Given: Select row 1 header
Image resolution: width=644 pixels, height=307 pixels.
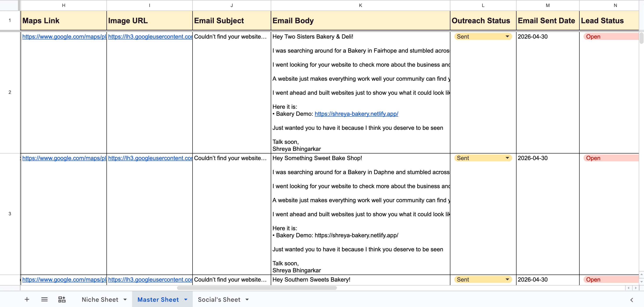Looking at the screenshot, I should coord(10,21).
